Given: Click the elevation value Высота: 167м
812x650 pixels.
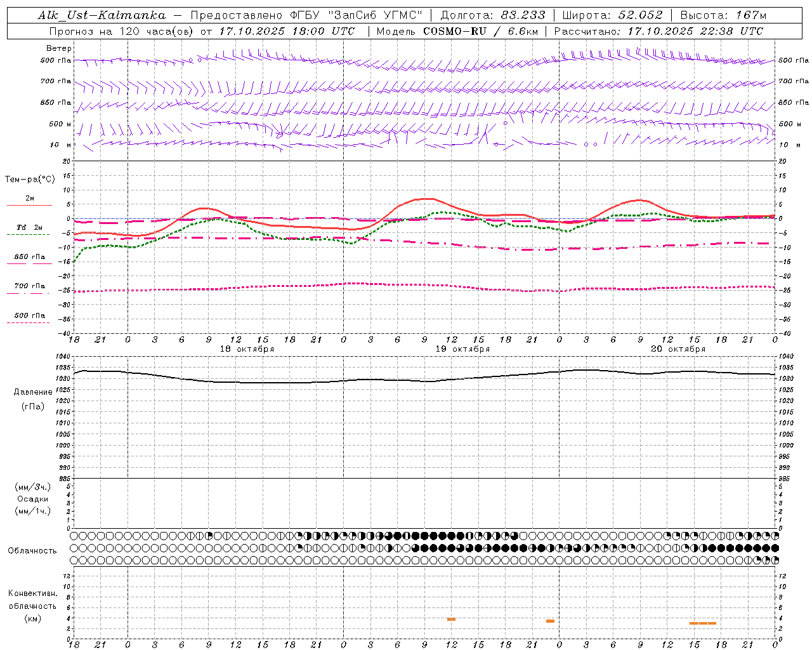Looking at the screenshot, I should pyautogui.click(x=723, y=15).
